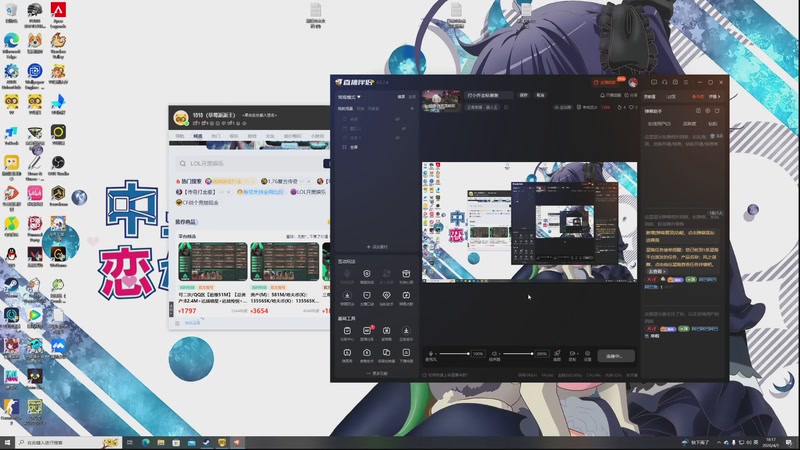
Task: Open product thumbnail priced ¥1797
Action: click(x=213, y=262)
